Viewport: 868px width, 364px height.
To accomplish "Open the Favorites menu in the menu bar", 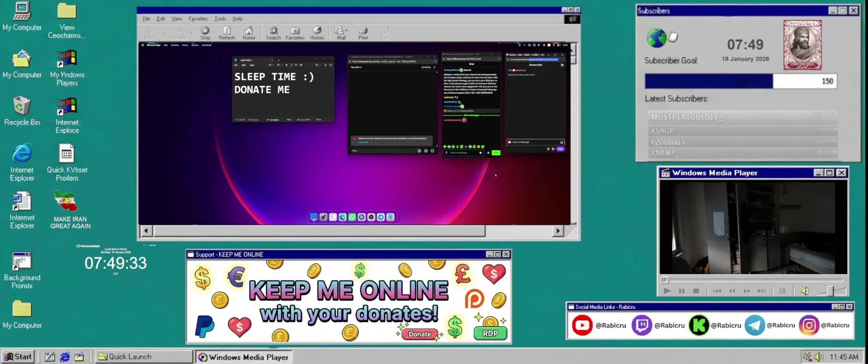I will 197,19.
